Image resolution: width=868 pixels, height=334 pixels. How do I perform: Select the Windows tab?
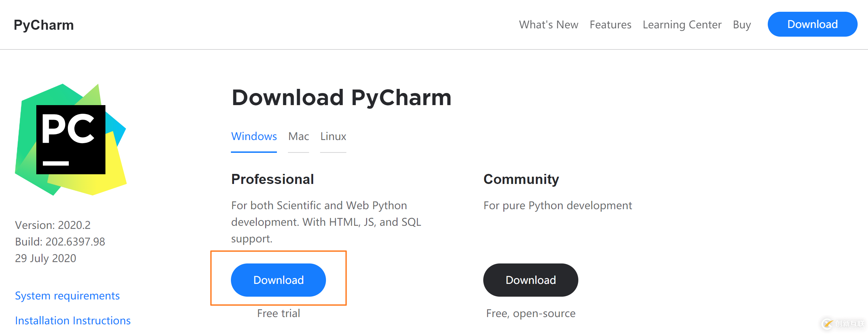(x=254, y=136)
